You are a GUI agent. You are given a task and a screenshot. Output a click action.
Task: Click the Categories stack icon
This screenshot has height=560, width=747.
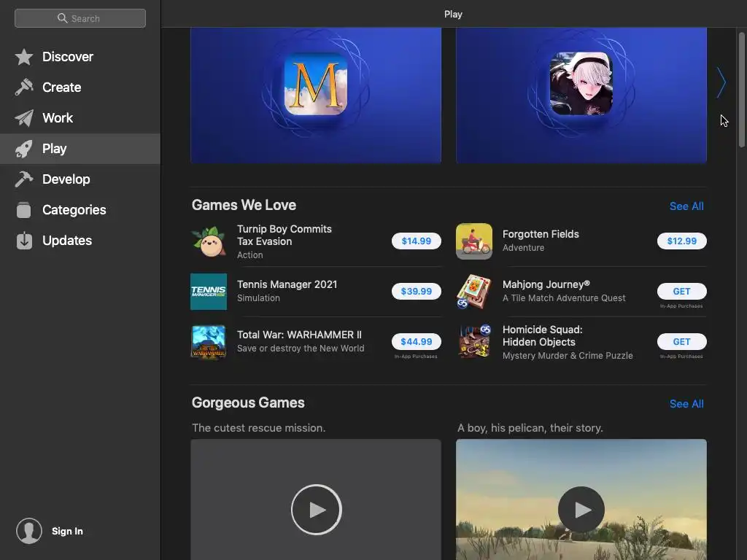pyautogui.click(x=24, y=209)
